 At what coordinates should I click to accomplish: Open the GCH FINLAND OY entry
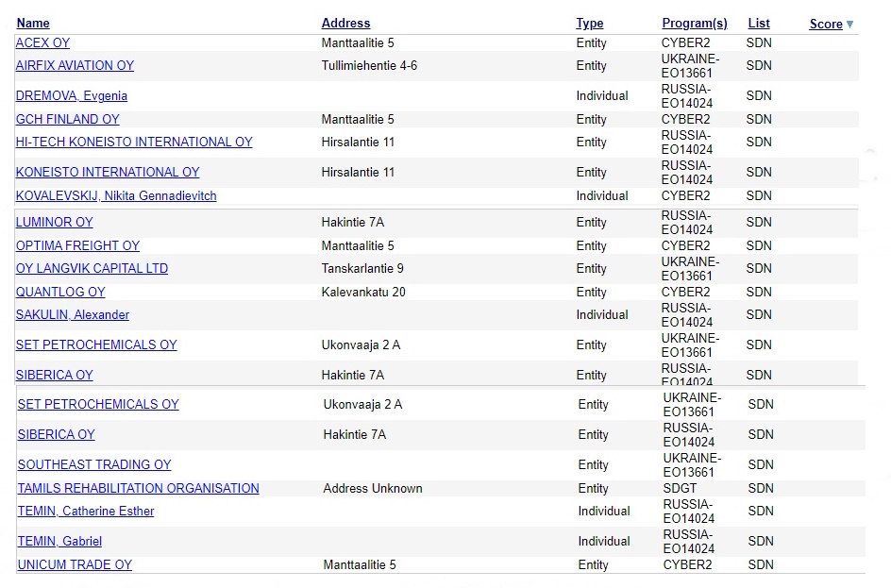pyautogui.click(x=68, y=119)
